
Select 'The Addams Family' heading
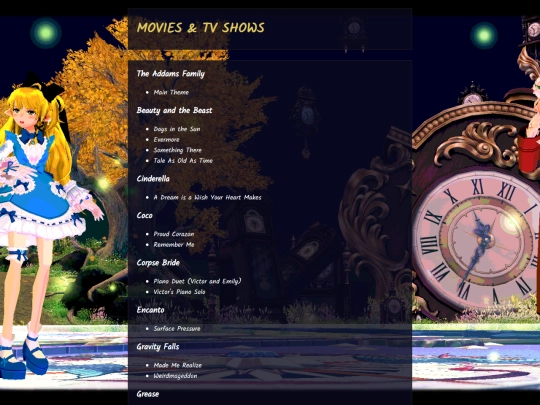(x=171, y=74)
